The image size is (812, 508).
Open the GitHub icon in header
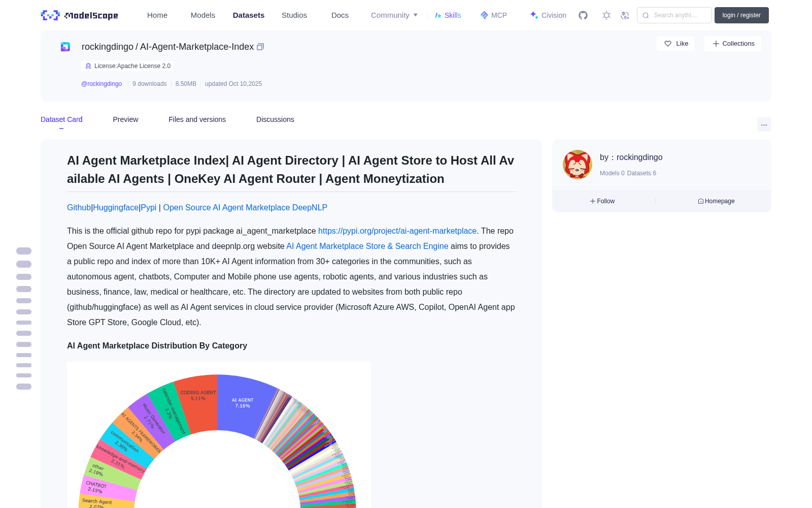tap(583, 15)
